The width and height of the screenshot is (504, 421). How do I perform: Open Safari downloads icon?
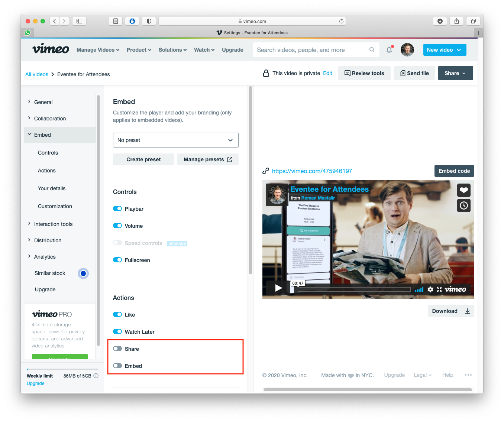pyautogui.click(x=440, y=21)
